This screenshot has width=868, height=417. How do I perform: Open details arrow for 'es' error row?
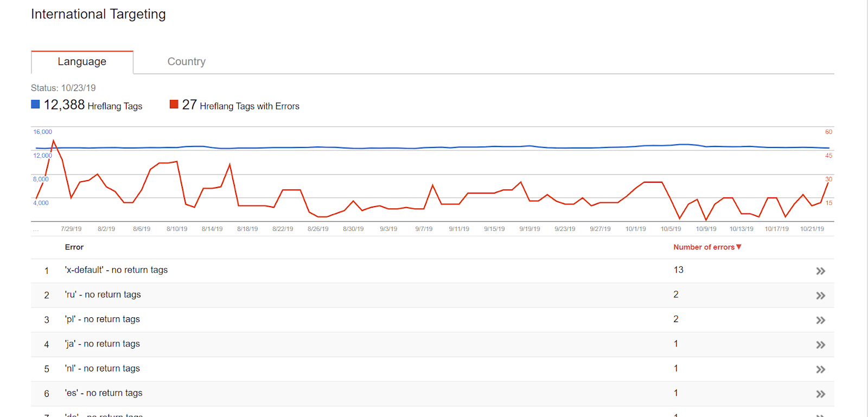[x=821, y=394]
